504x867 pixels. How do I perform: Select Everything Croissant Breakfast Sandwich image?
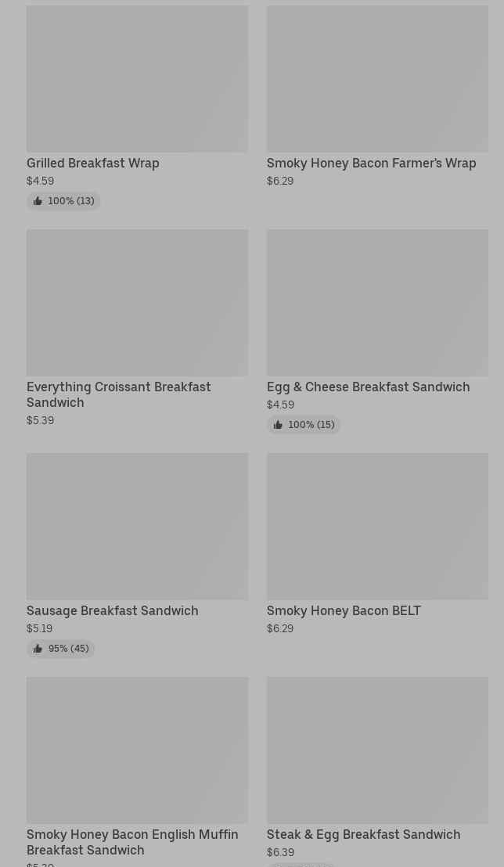tap(137, 303)
